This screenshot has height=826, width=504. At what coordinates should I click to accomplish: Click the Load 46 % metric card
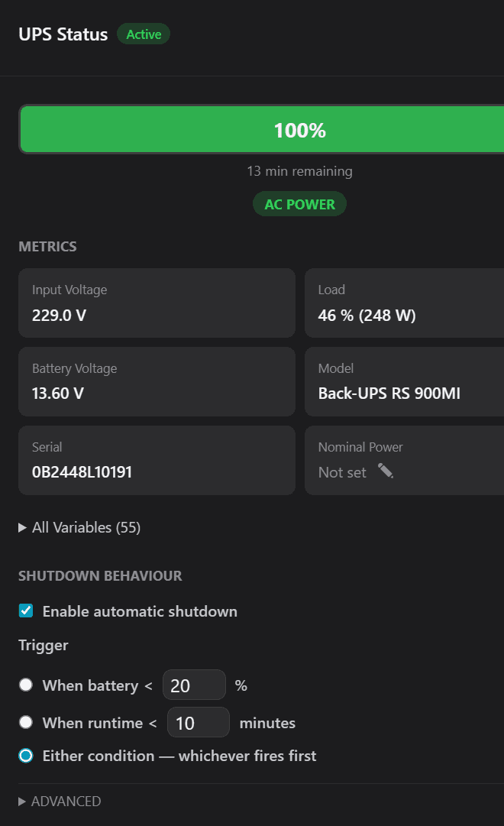[x=404, y=303]
